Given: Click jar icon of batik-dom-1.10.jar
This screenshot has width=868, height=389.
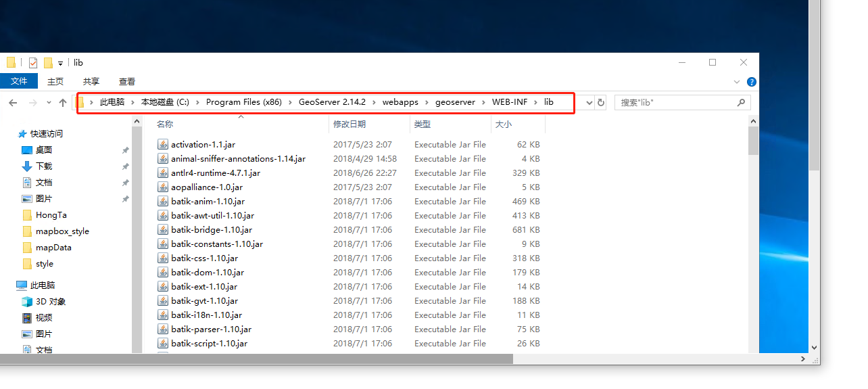Looking at the screenshot, I should [x=162, y=272].
